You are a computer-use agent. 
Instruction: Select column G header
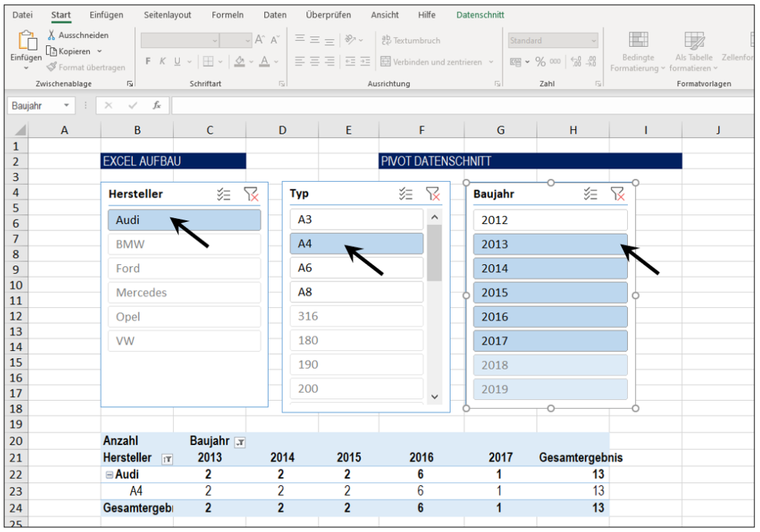[x=500, y=130]
